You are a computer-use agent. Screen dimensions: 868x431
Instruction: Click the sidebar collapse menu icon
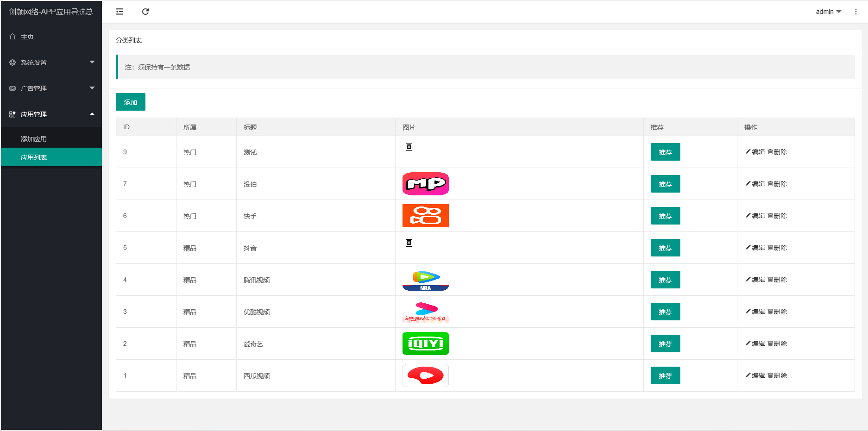[120, 12]
